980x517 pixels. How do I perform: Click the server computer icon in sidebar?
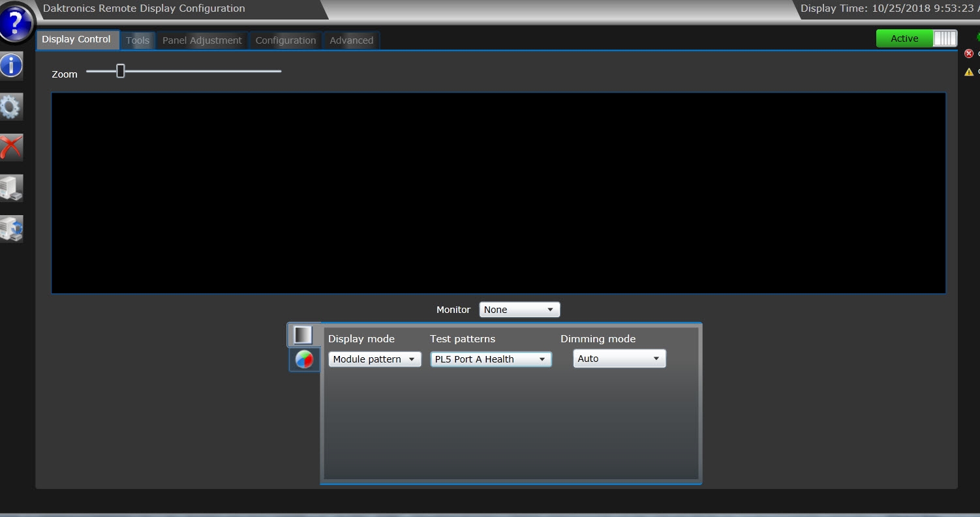coord(11,188)
